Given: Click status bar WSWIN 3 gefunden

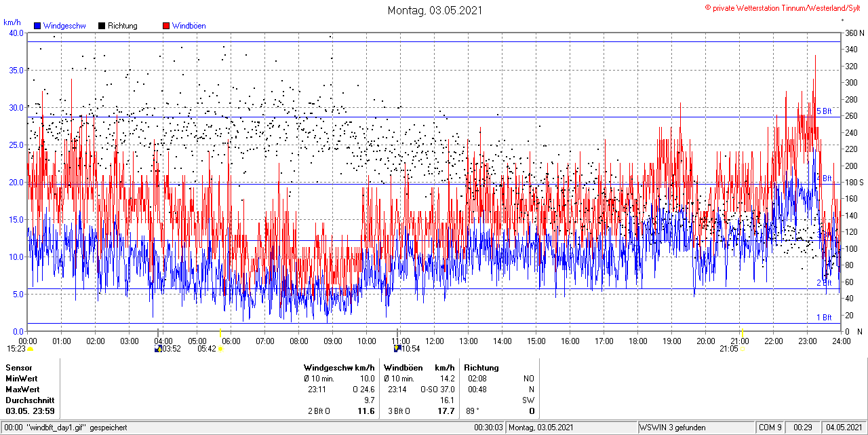Looking at the screenshot, I should (x=672, y=428).
